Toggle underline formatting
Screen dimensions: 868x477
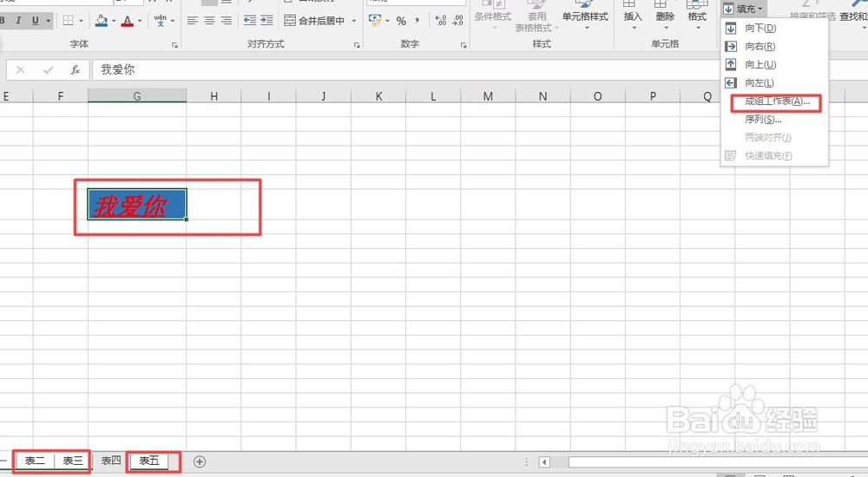pos(35,21)
